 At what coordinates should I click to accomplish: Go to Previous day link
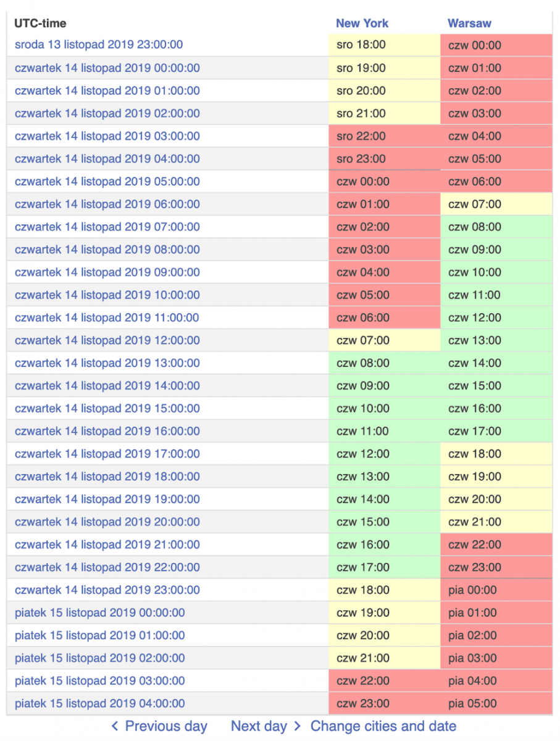(x=165, y=726)
